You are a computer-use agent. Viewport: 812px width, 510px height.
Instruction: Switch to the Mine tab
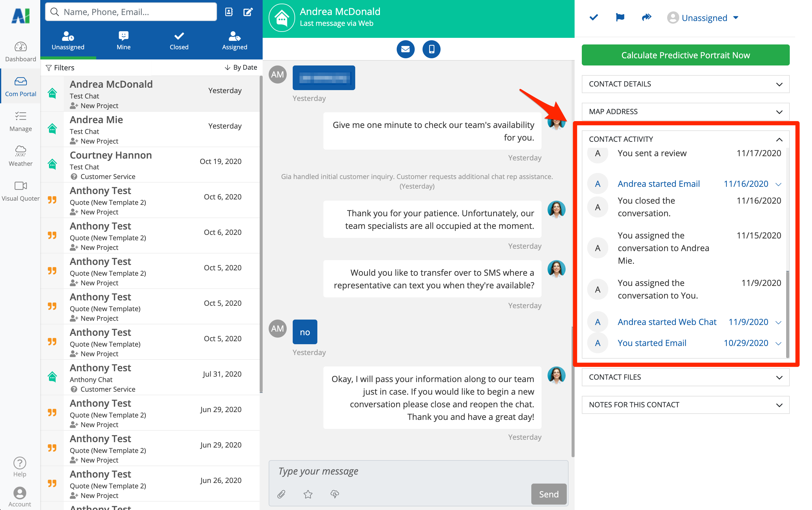[124, 41]
